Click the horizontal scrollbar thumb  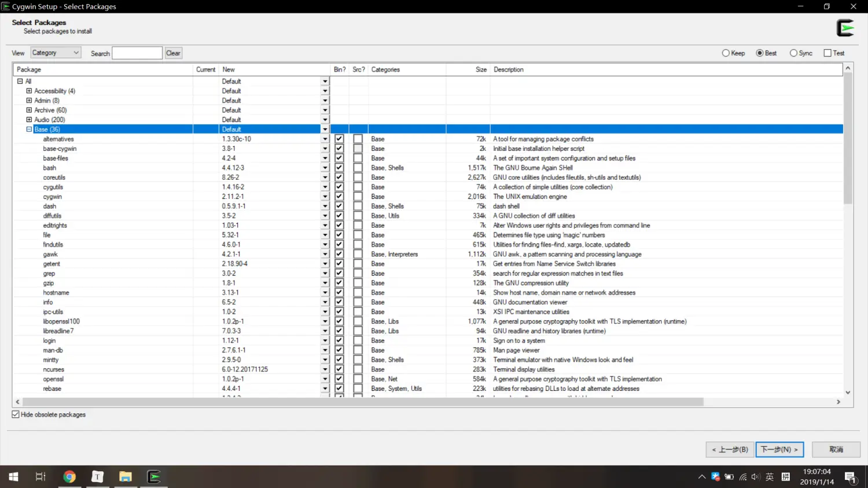click(363, 402)
